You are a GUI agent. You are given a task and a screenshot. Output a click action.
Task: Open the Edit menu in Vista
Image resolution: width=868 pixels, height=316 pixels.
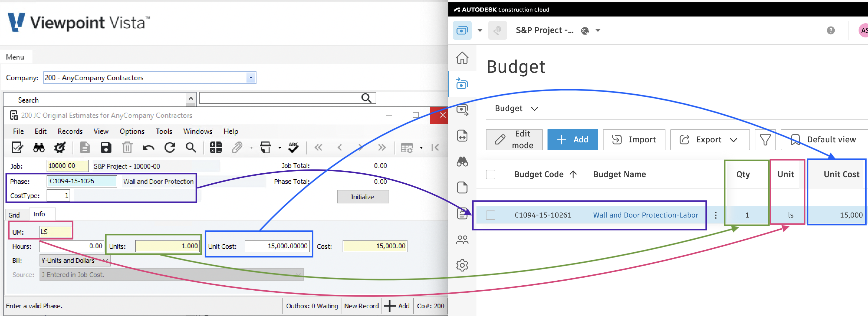tap(40, 131)
